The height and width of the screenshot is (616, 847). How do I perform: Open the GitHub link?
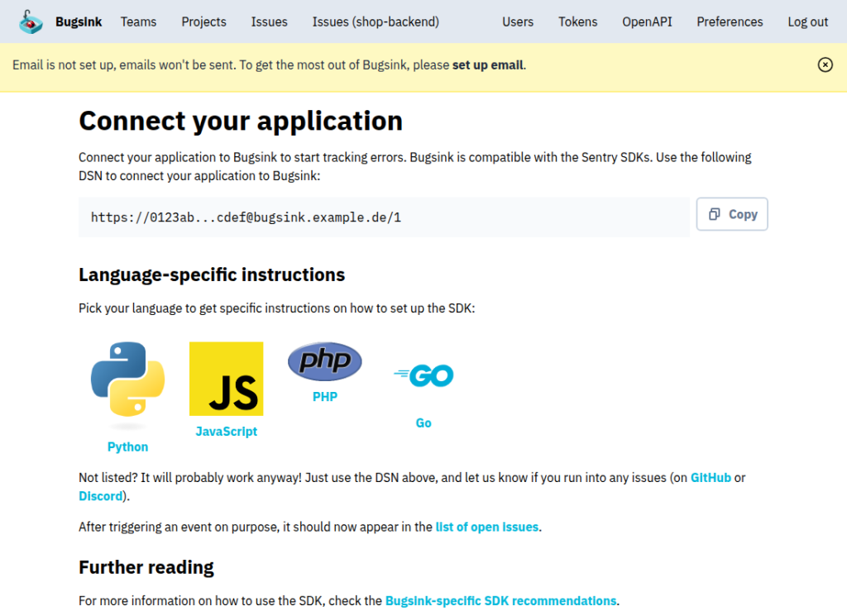(711, 478)
